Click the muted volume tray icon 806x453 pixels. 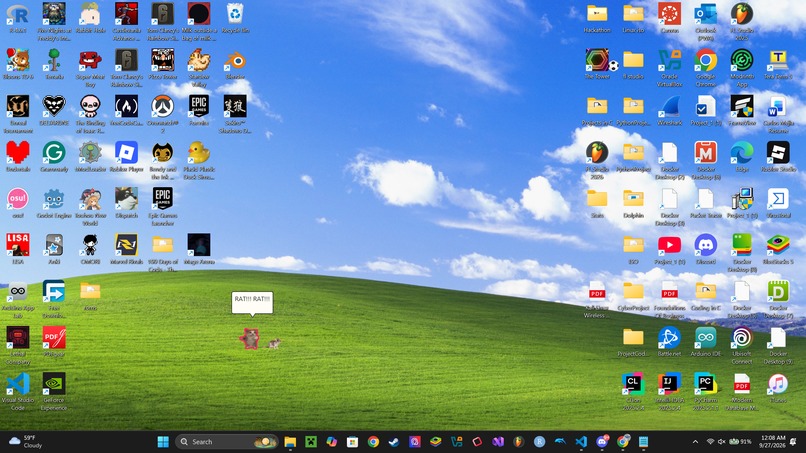tap(721, 442)
